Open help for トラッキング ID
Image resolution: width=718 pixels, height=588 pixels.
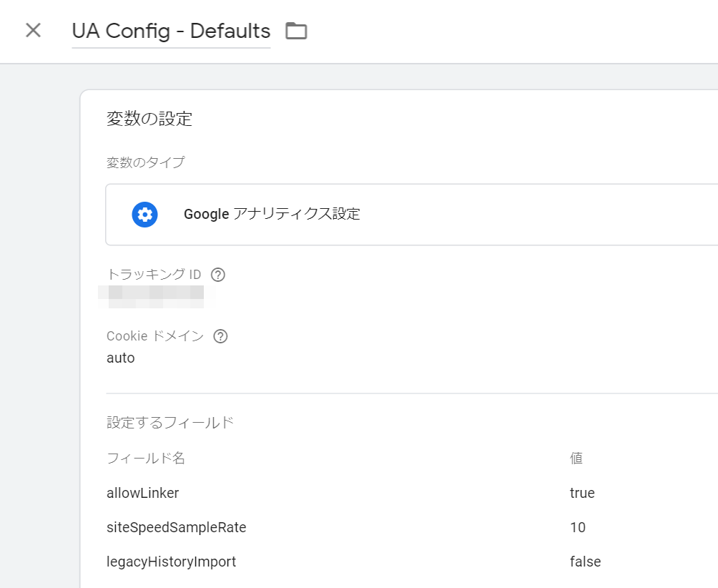tap(219, 275)
